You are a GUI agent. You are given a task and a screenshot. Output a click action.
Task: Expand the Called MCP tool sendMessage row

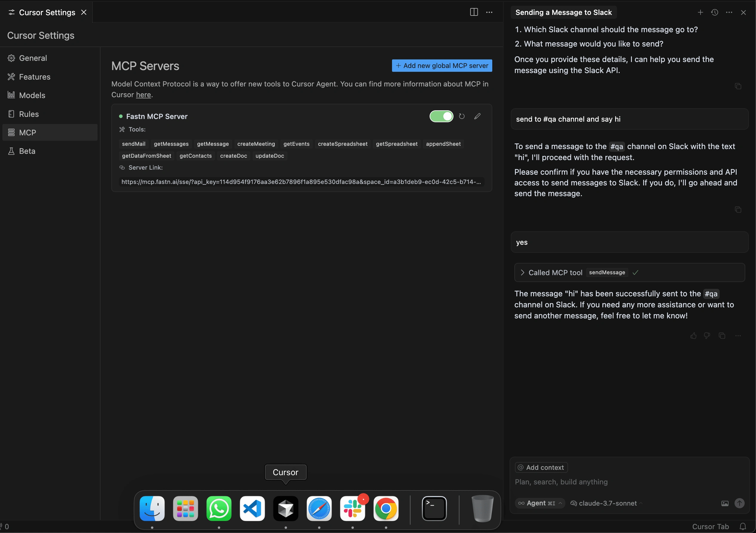630,272
